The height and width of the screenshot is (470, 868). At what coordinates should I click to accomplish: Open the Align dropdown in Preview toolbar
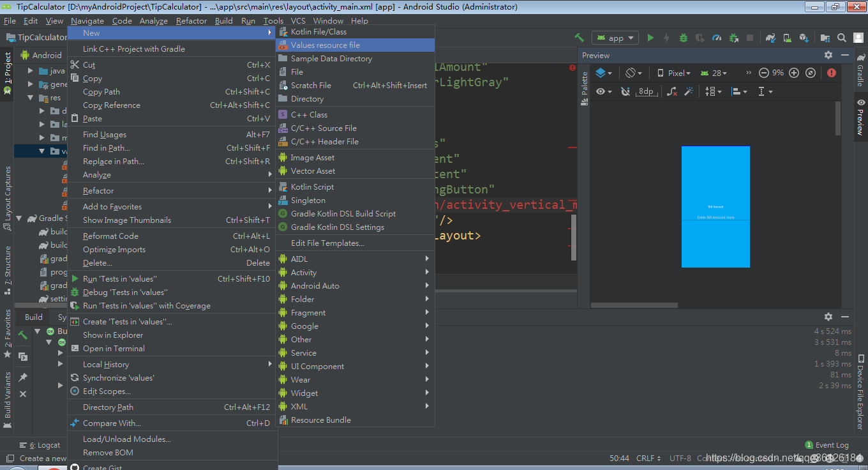tap(739, 91)
